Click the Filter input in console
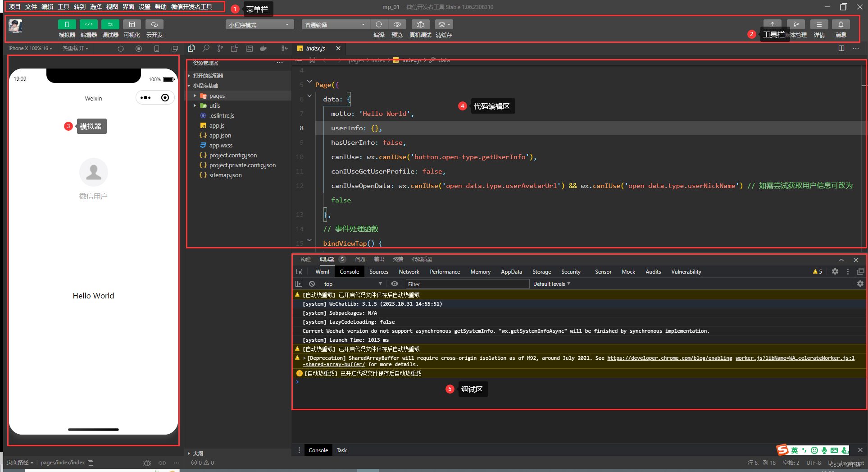This screenshot has height=472, width=868. coord(467,284)
